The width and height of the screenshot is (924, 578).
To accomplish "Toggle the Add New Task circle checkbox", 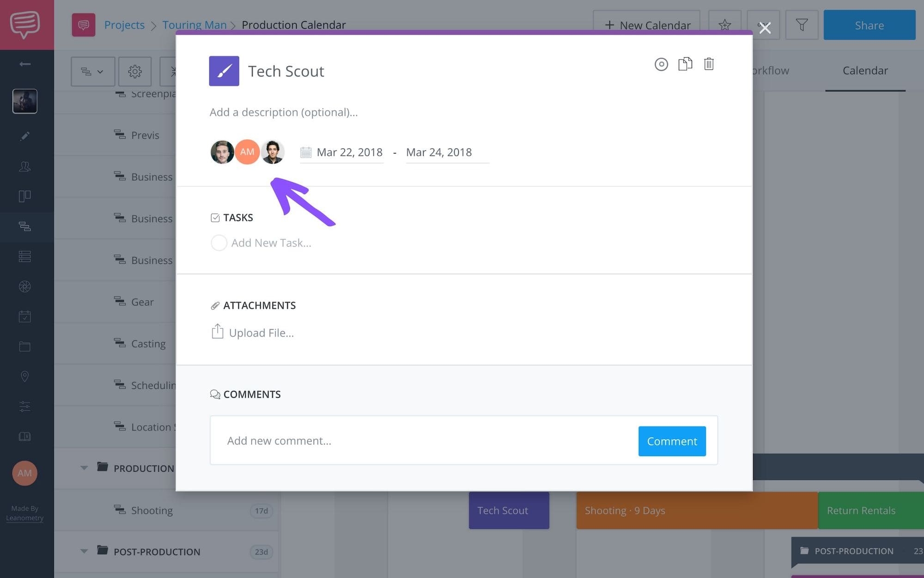I will point(219,243).
